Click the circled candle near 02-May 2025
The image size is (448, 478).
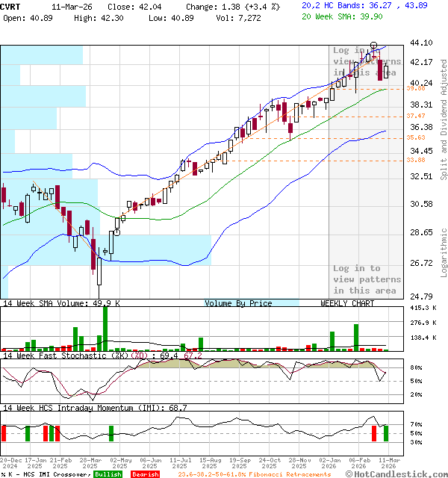pyautogui.click(x=116, y=232)
